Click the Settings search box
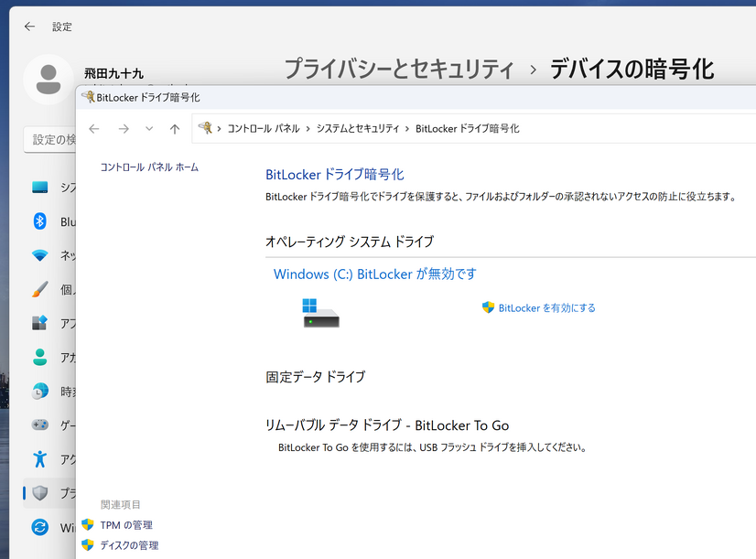 click(49, 140)
